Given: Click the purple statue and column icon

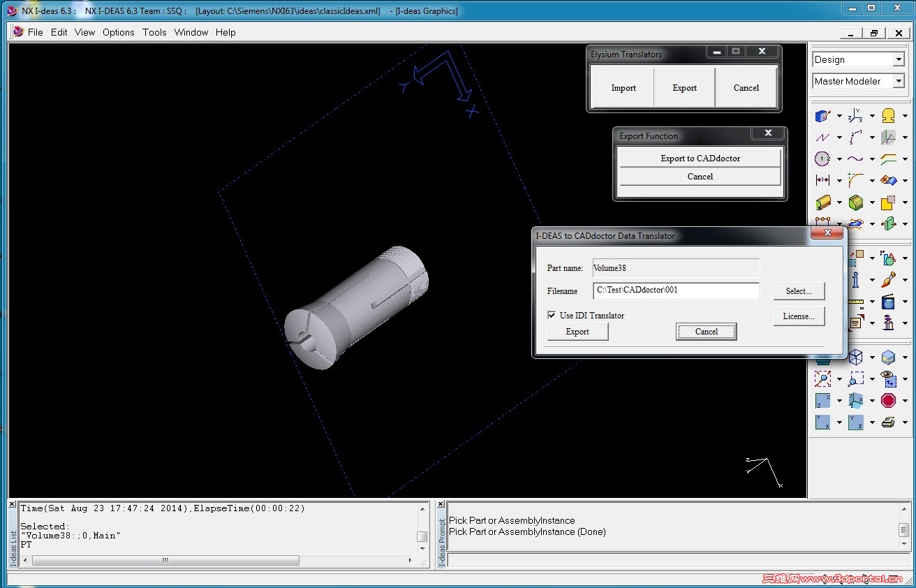Looking at the screenshot, I should click(x=888, y=323).
